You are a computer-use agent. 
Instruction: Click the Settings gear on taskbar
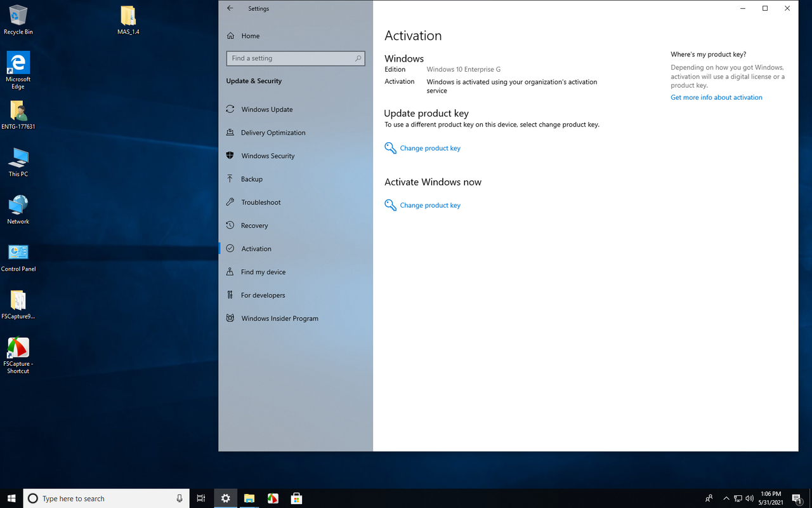pyautogui.click(x=225, y=498)
